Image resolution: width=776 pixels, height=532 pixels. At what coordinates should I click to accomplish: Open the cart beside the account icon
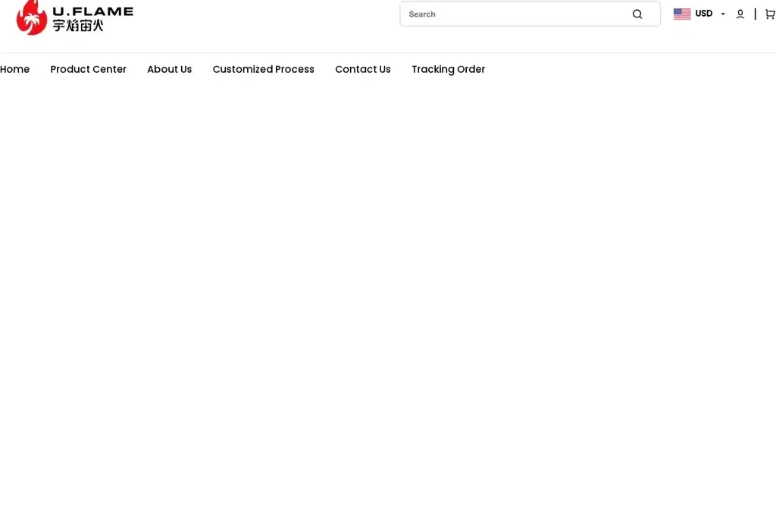pyautogui.click(x=770, y=14)
